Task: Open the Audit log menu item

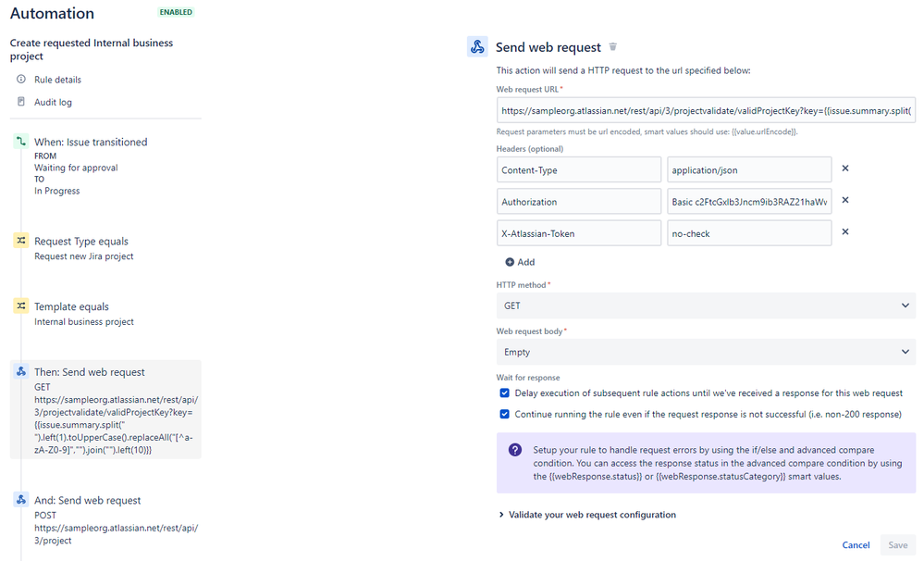Action: tap(53, 102)
